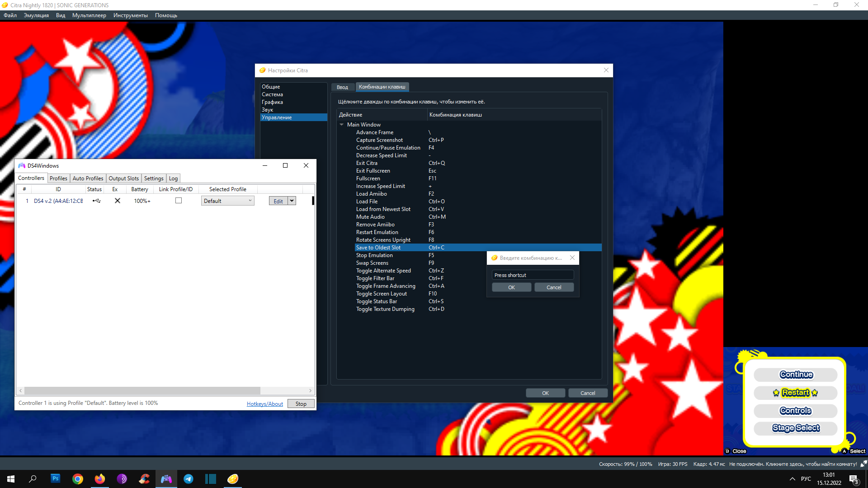This screenshot has height=488, width=868.
Task: Click Restart in the game pause menu
Action: [x=796, y=393]
